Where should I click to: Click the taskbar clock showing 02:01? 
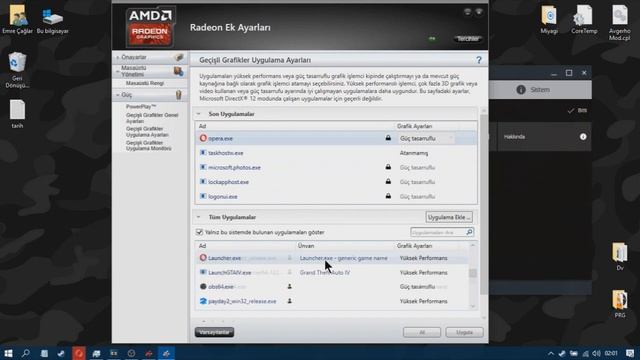click(611, 353)
